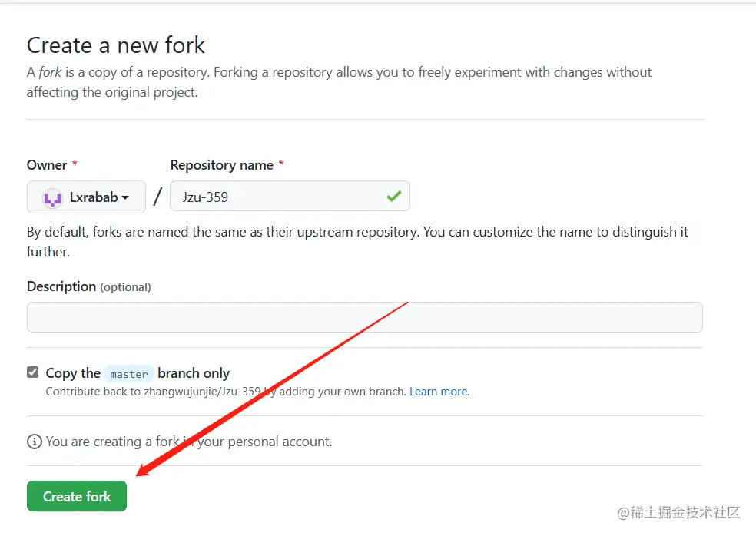Viewport: 756px width, 536px height.
Task: Click the Create fork button
Action: [x=77, y=496]
